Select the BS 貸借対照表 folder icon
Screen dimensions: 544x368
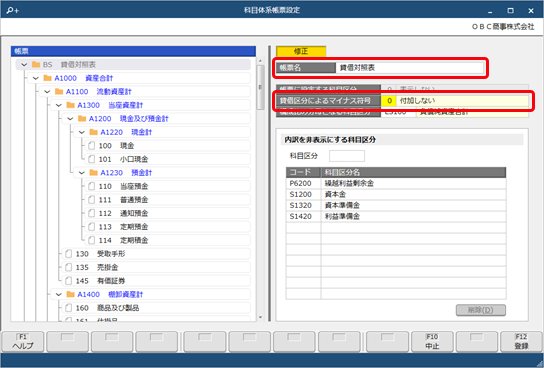point(36,65)
